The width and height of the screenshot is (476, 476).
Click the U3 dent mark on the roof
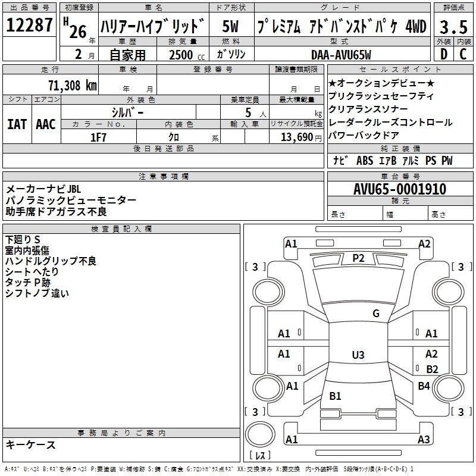pos(358,355)
